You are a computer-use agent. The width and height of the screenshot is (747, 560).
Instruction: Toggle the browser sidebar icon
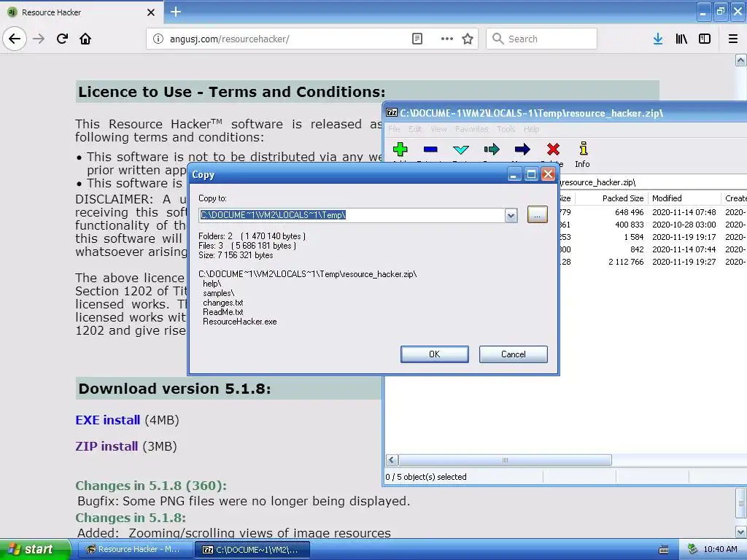pos(705,39)
